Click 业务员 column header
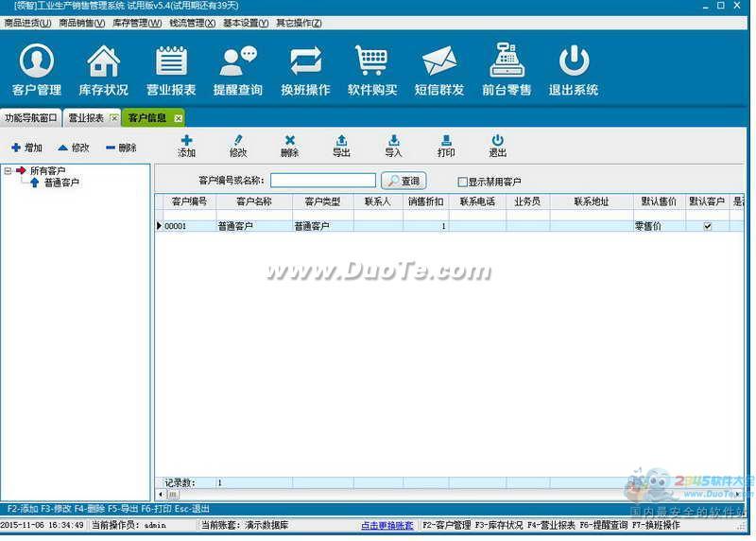This screenshot has width=756, height=541. [527, 201]
